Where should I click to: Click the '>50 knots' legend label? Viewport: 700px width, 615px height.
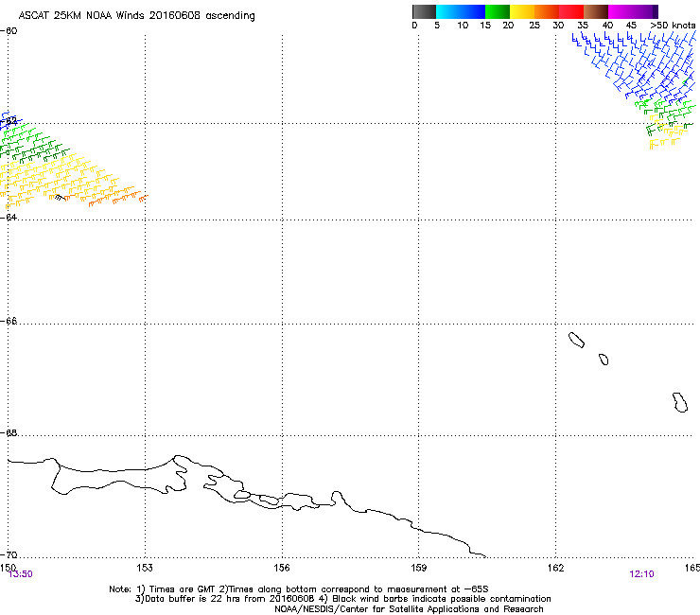click(x=673, y=26)
